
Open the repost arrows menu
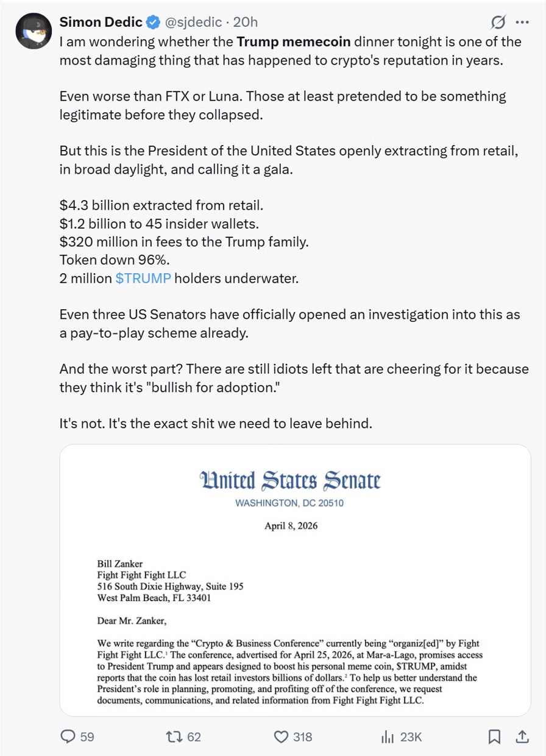click(x=174, y=736)
